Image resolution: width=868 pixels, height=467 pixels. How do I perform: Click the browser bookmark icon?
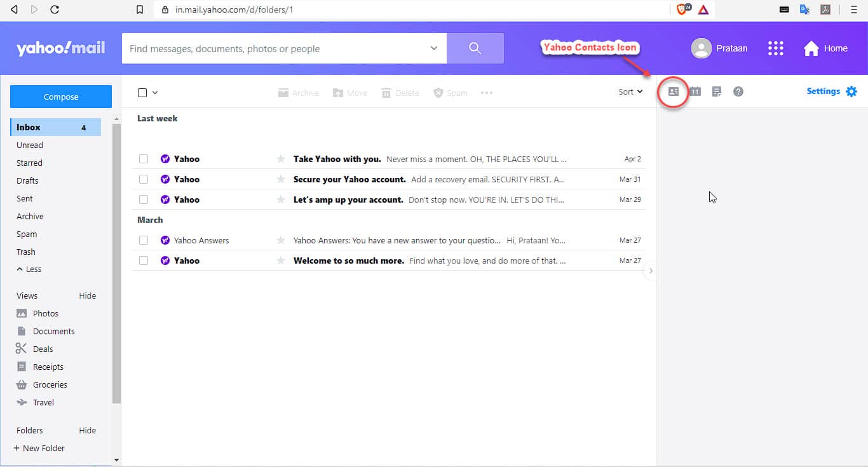pos(140,10)
